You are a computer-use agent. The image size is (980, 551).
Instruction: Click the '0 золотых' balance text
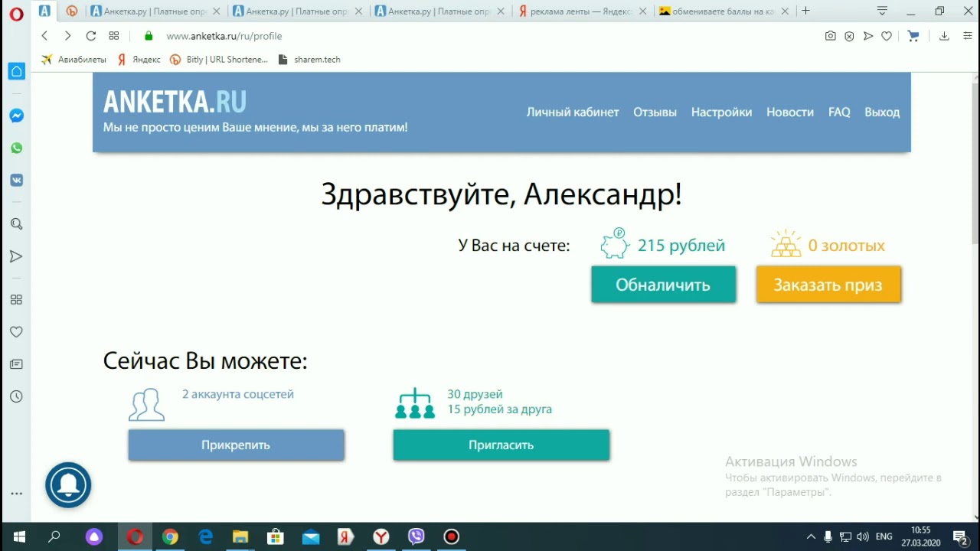(x=847, y=246)
